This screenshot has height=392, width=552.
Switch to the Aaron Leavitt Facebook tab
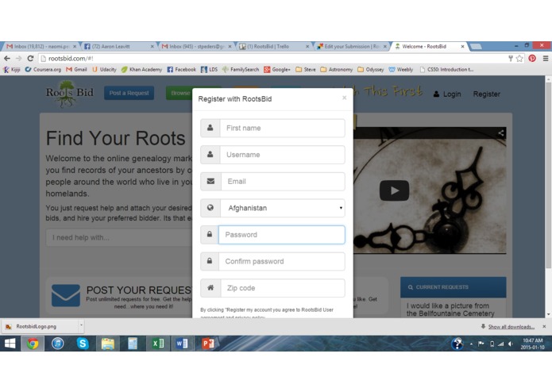tap(119, 46)
